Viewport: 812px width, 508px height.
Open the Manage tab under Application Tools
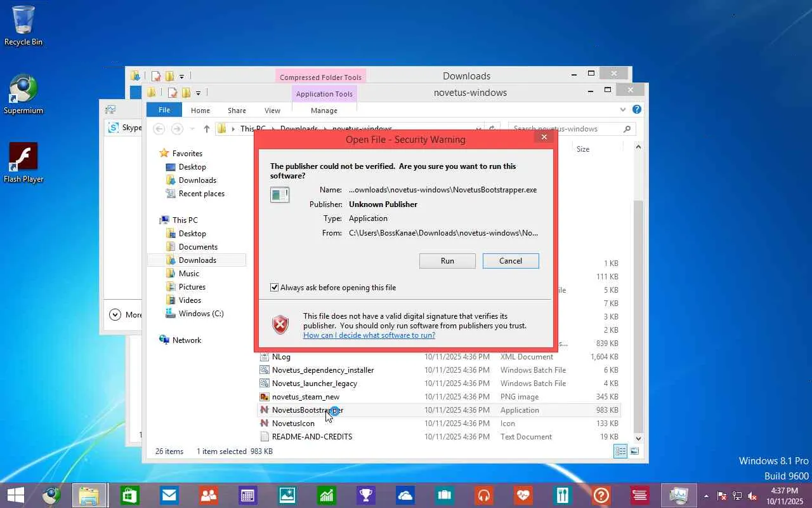click(x=324, y=110)
